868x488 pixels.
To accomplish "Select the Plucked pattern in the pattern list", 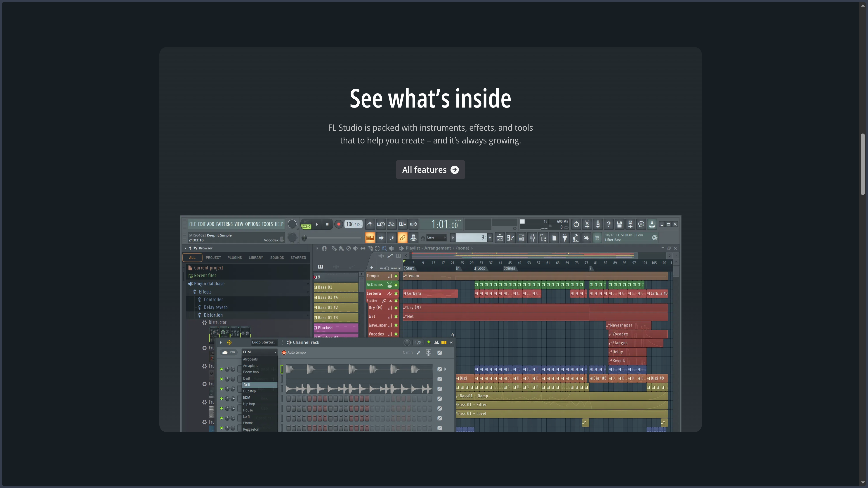I will [336, 328].
